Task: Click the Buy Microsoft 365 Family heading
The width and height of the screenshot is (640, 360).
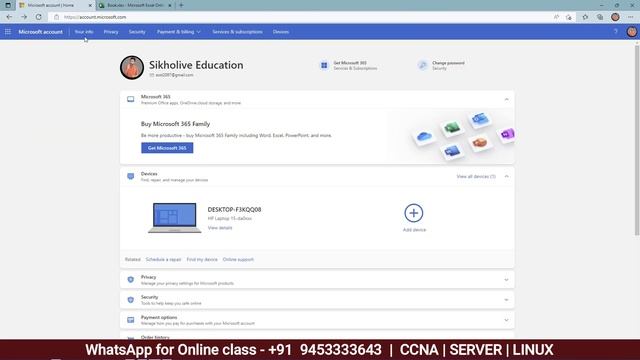Action: coord(176,124)
